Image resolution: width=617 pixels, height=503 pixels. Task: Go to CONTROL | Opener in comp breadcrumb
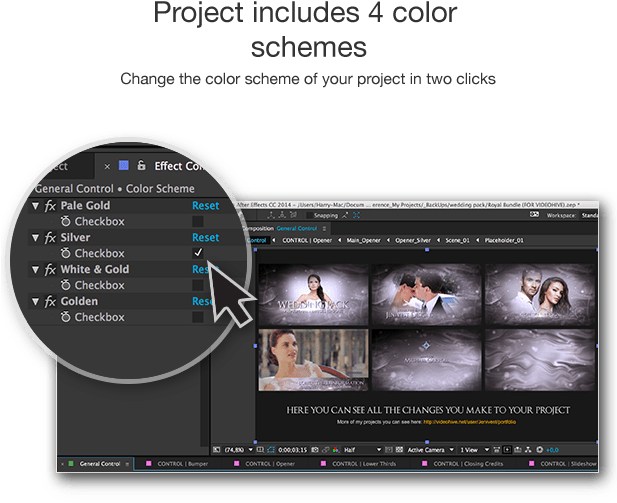click(x=307, y=240)
